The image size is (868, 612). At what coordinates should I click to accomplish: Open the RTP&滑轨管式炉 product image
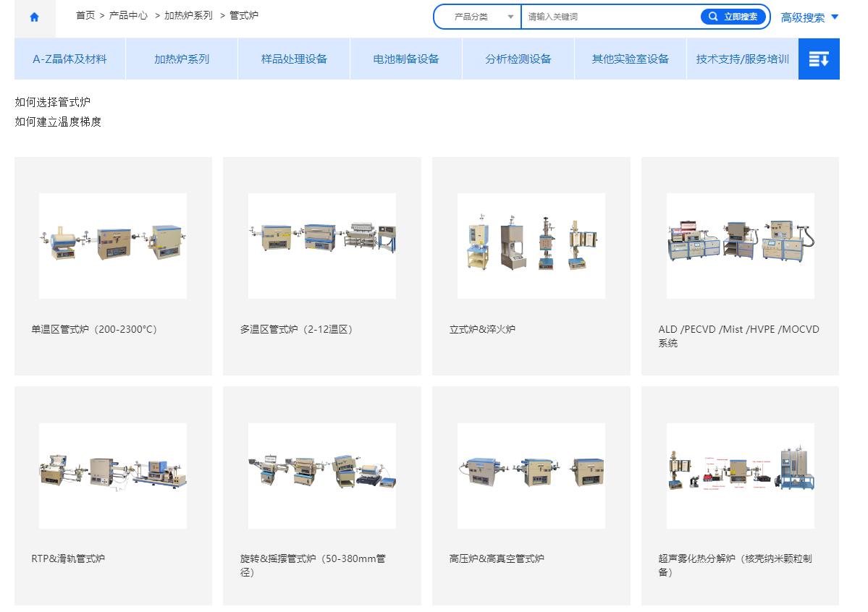pos(113,475)
